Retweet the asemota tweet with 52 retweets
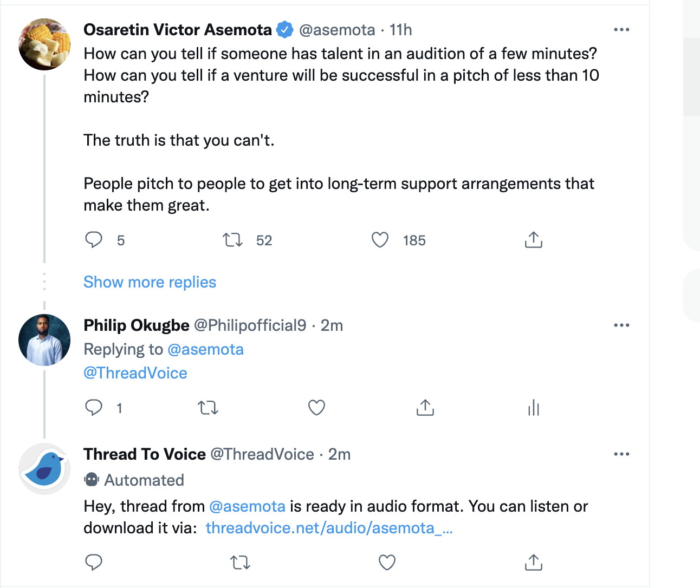The image size is (700, 588). pyautogui.click(x=233, y=240)
